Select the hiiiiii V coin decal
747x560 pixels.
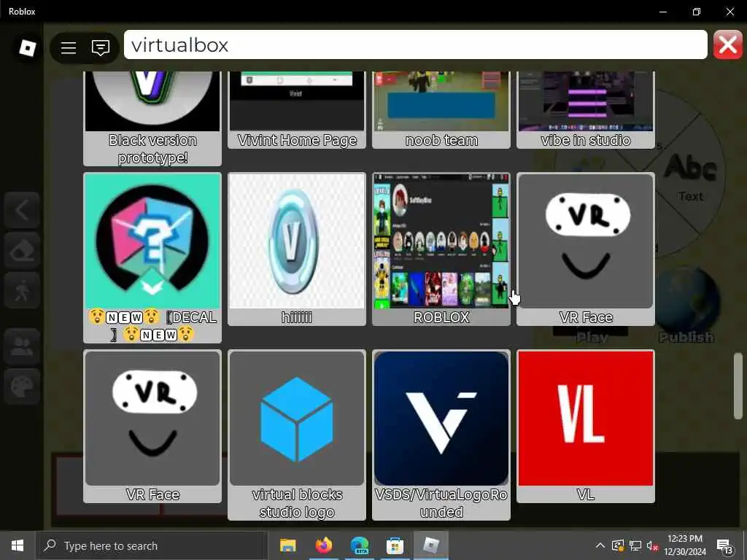[297, 249]
